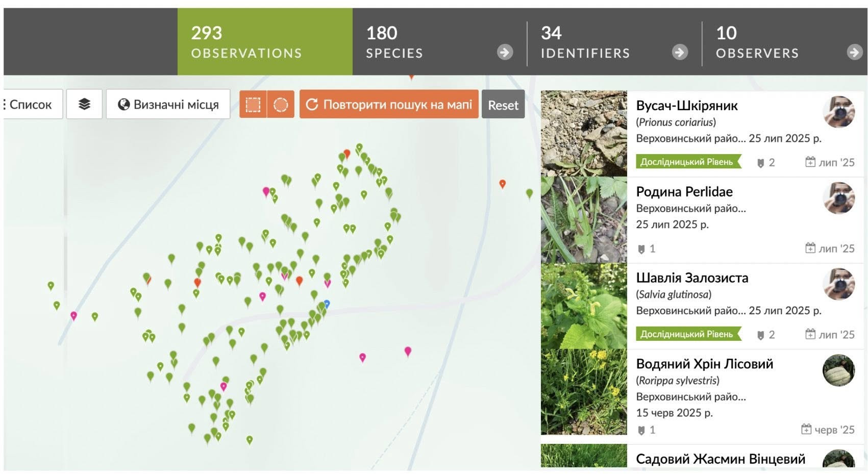The height and width of the screenshot is (475, 868).
Task: Click the arrow icon next to Identifiers
Action: coord(679,52)
